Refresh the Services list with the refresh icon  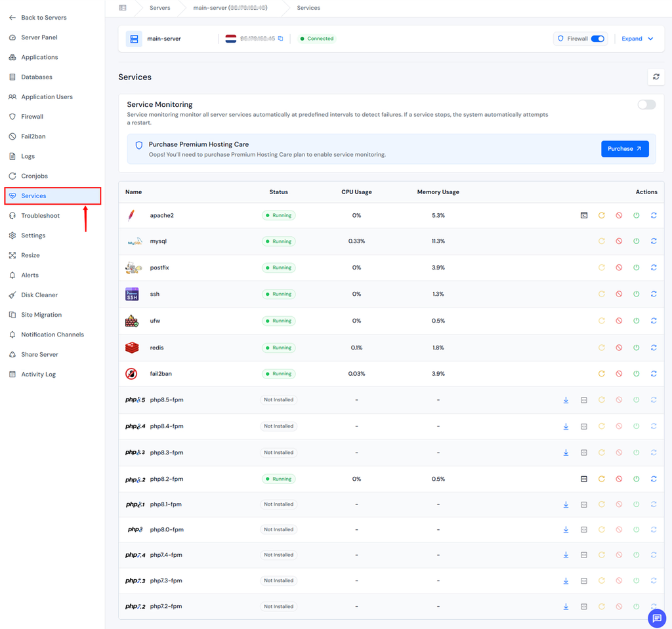coord(656,77)
